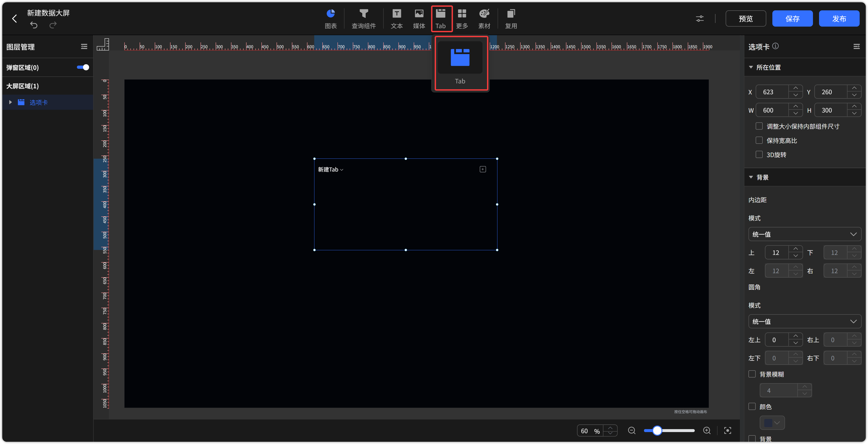
Task: Undo the last action
Action: pyautogui.click(x=34, y=25)
